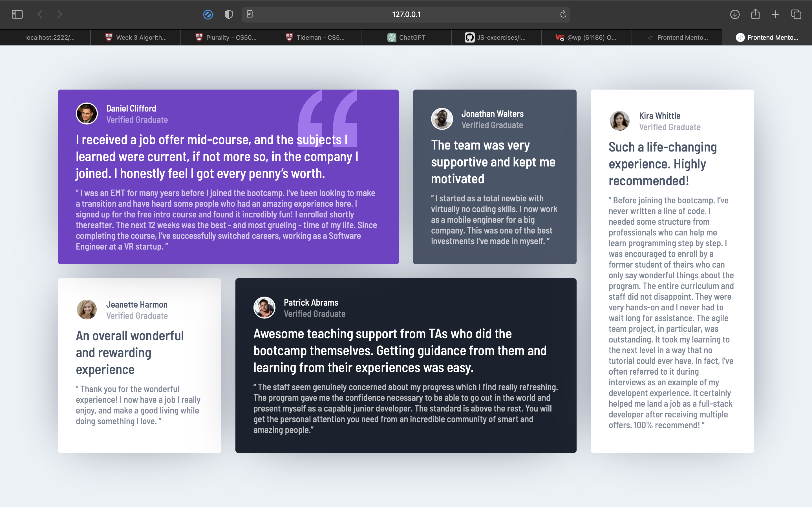812x507 pixels.
Task: Show the tab overview grid
Action: [x=796, y=14]
